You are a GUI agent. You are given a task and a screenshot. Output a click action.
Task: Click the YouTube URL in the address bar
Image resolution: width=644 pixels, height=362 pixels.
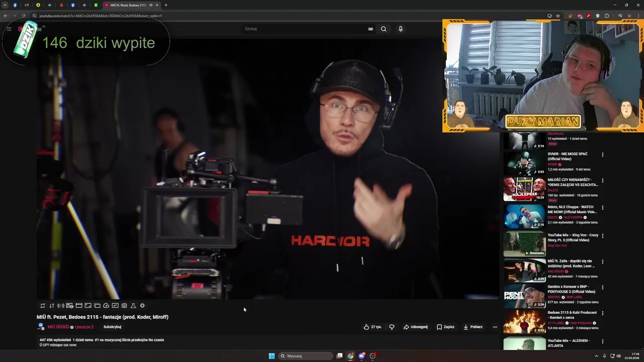point(101,16)
